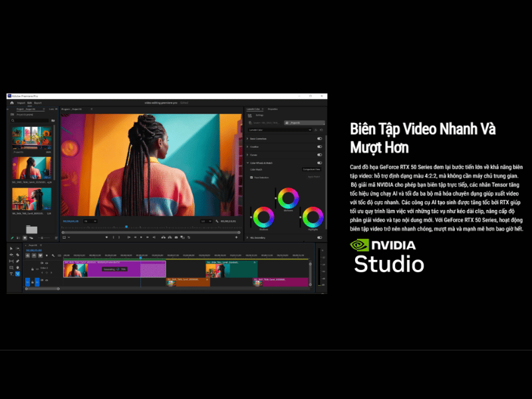Click Program monitor wrench settings icon
Image resolution: width=532 pixels, height=399 pixels.
pyautogui.click(x=217, y=221)
